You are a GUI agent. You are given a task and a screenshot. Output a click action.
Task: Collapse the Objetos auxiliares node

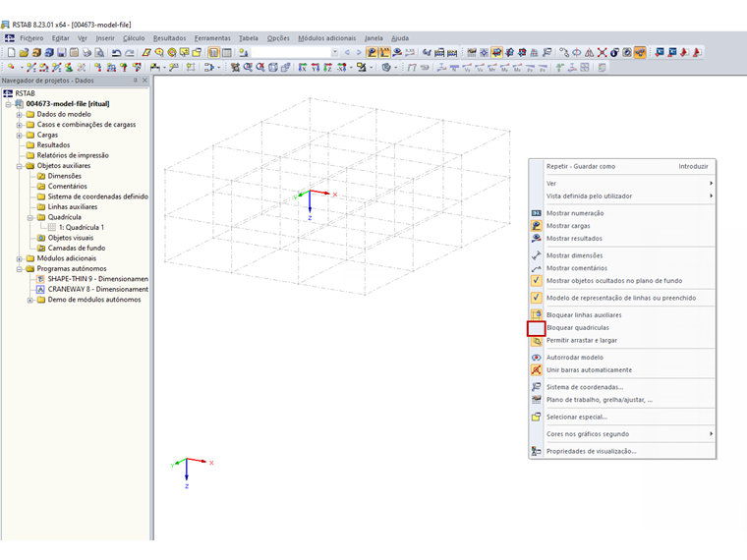click(19, 166)
